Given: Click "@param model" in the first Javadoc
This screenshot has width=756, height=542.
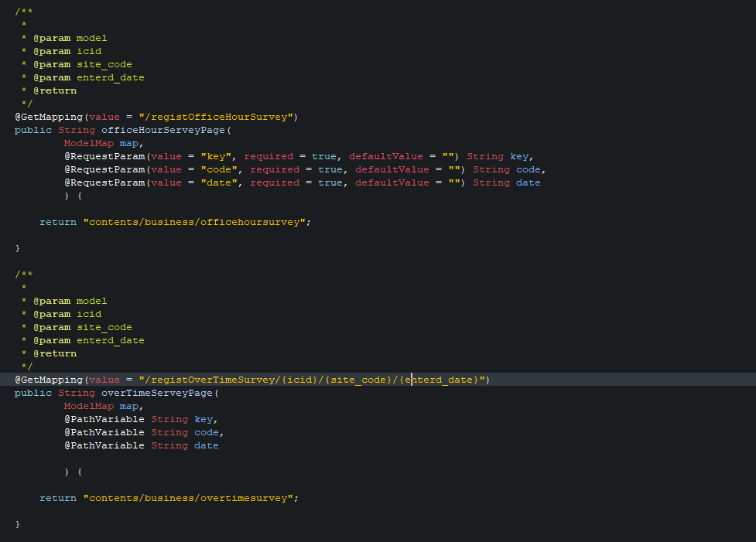Looking at the screenshot, I should 70,38.
